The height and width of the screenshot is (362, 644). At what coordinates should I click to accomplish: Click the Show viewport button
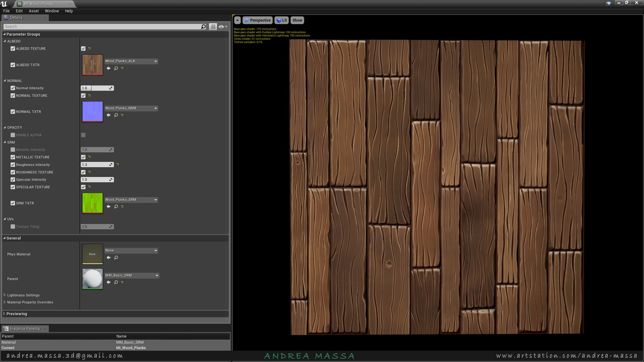(297, 20)
